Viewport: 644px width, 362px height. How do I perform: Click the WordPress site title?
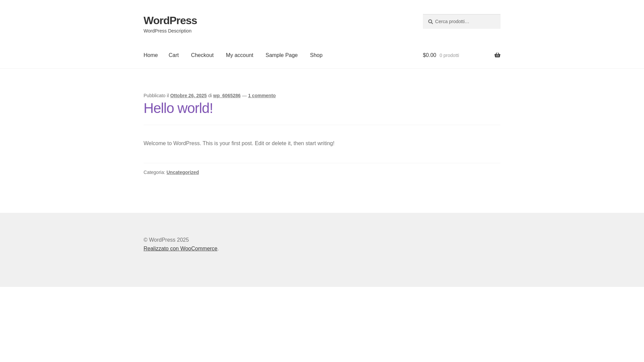pos(170,20)
